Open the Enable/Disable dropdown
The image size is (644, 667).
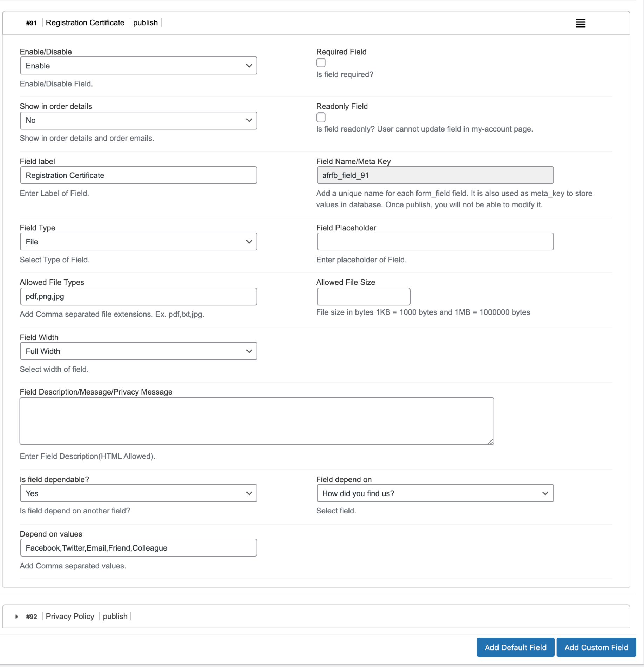[138, 66]
